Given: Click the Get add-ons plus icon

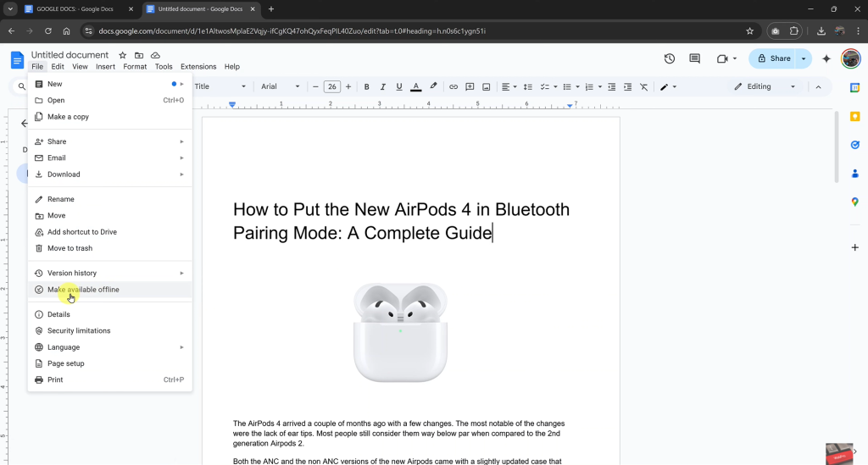Looking at the screenshot, I should 854,247.
